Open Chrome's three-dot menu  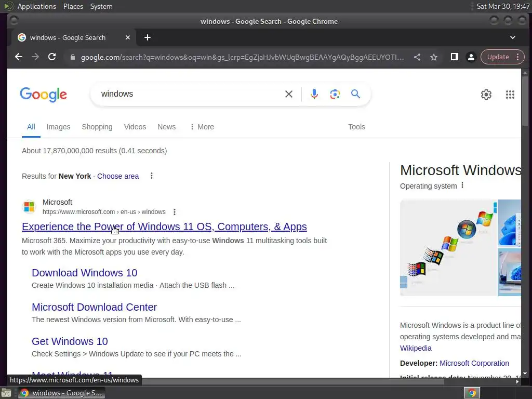click(x=518, y=57)
